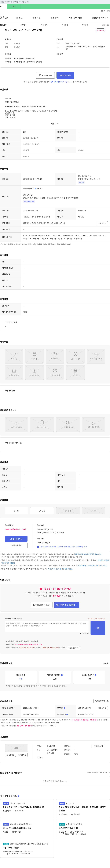
Task: Click info icon next to 취업알선기관 알선
Action: coord(62,675)
